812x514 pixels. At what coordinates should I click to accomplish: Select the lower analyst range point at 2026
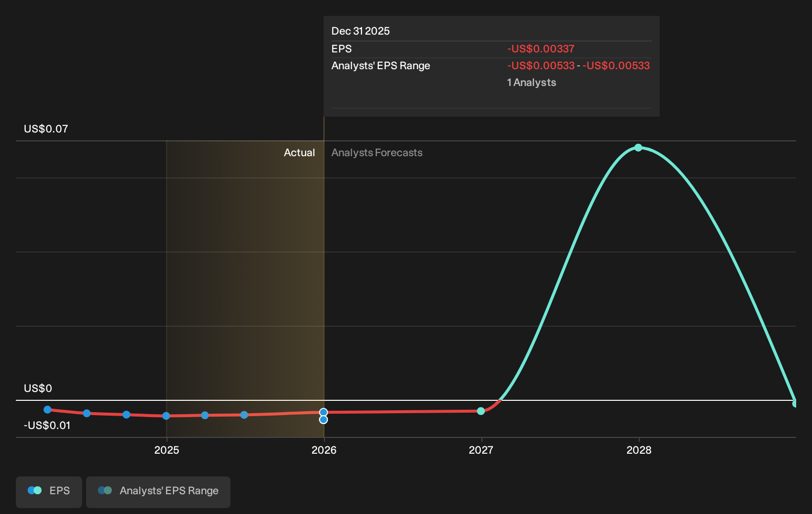point(323,420)
